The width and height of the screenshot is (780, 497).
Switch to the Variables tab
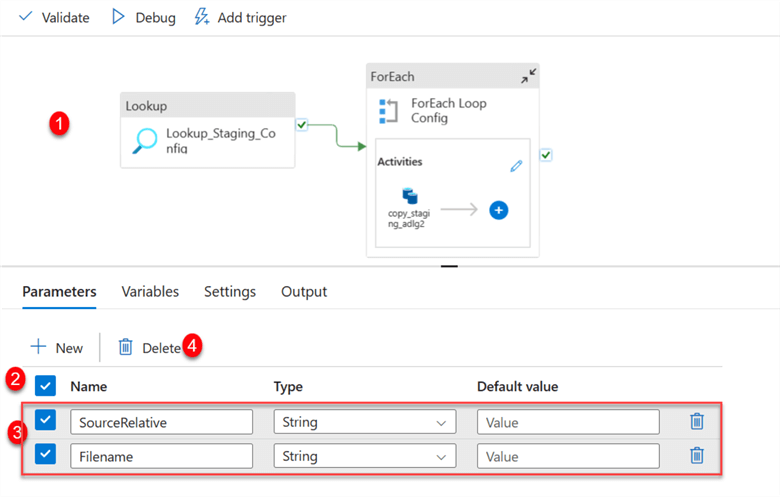(150, 292)
